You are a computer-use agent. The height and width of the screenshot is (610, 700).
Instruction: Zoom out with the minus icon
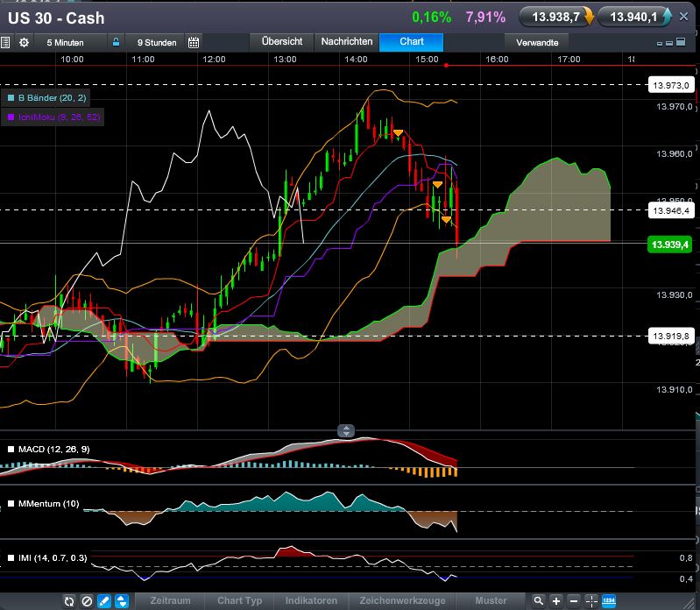574,601
